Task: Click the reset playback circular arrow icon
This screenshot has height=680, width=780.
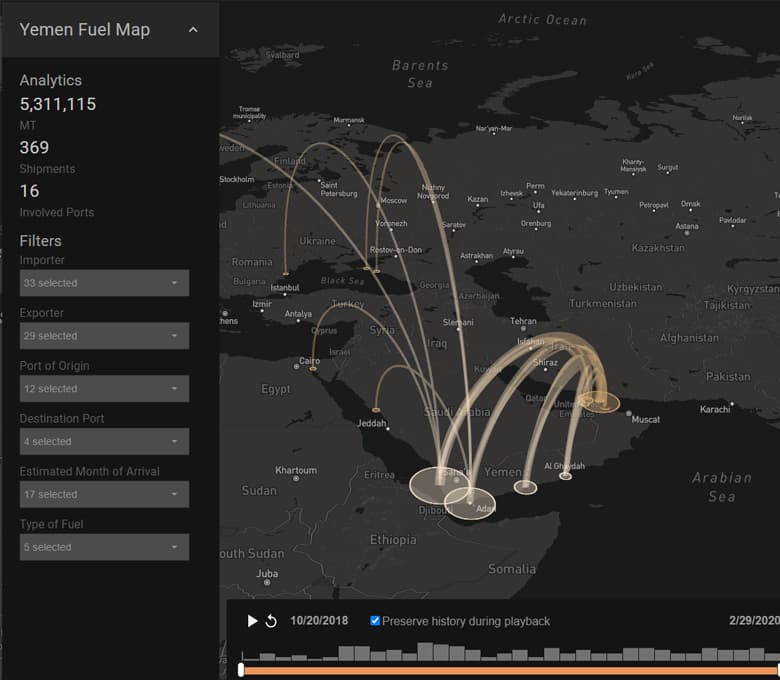Action: (x=271, y=621)
